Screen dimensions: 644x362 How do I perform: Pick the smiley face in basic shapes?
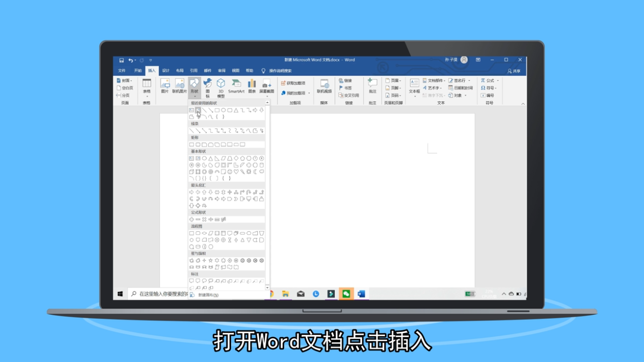[230, 171]
